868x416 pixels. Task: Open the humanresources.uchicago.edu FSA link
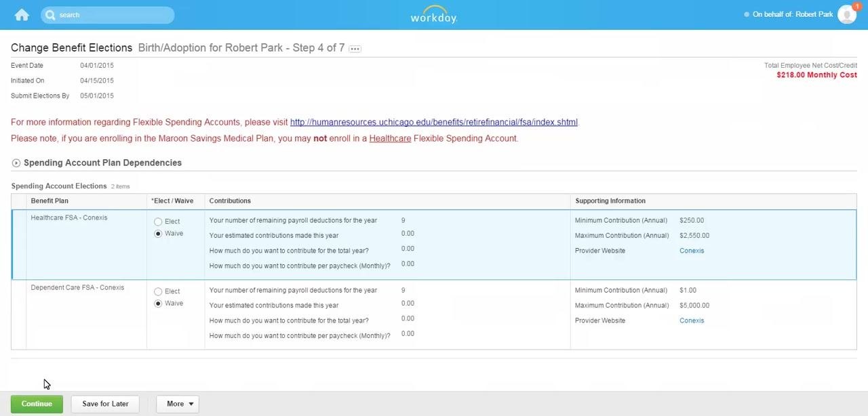434,122
